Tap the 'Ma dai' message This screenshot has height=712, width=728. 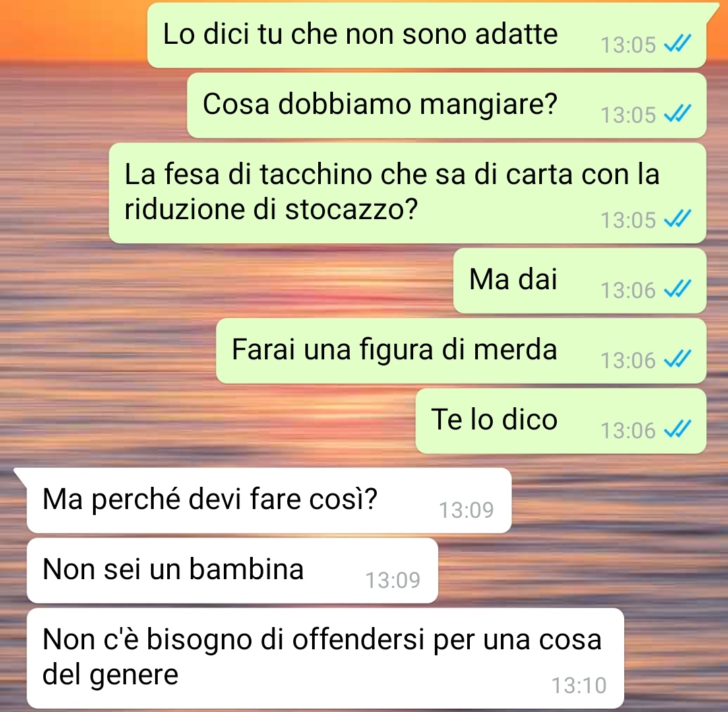coord(580,280)
